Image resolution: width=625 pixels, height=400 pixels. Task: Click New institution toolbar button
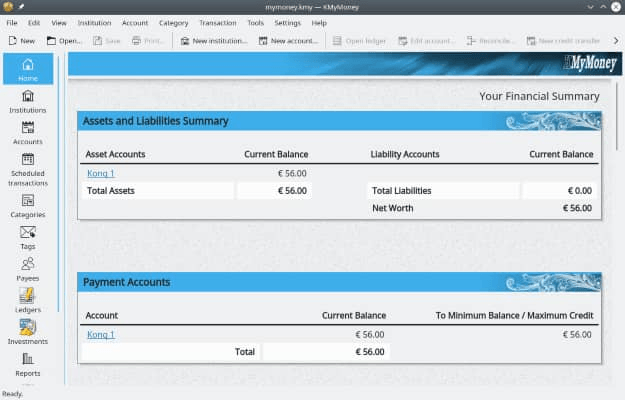pos(214,41)
